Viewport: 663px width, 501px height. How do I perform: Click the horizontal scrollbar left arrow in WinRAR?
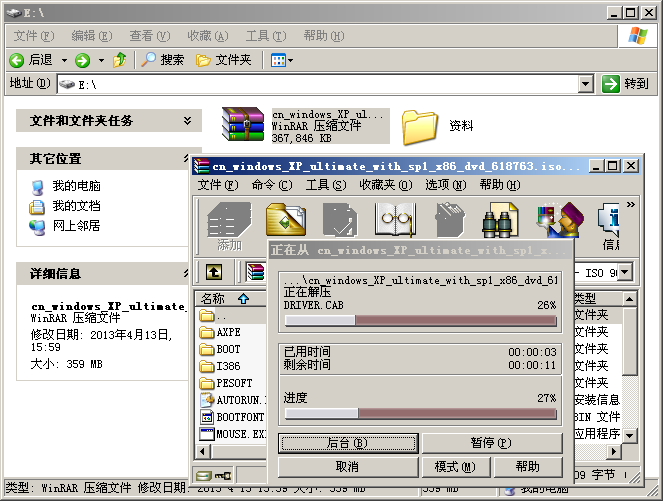pyautogui.click(x=203, y=452)
